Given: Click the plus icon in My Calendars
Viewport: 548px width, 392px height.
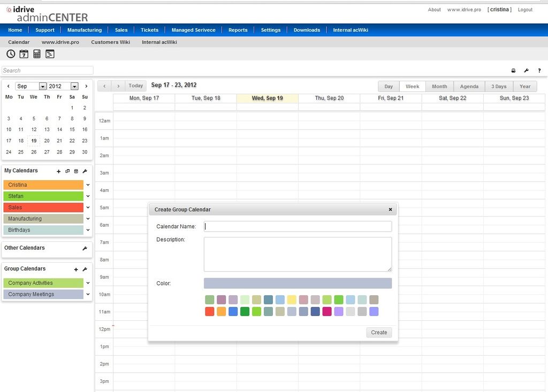Looking at the screenshot, I should click(59, 171).
